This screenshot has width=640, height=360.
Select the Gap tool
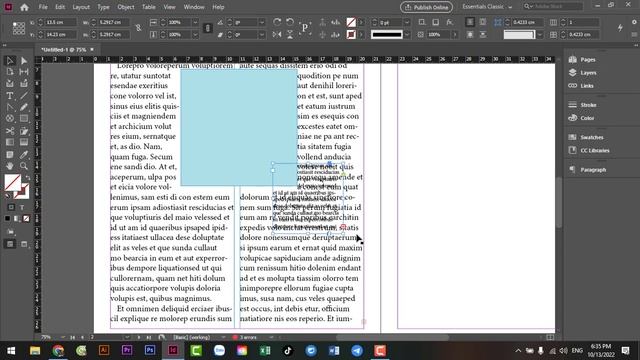click(24, 72)
